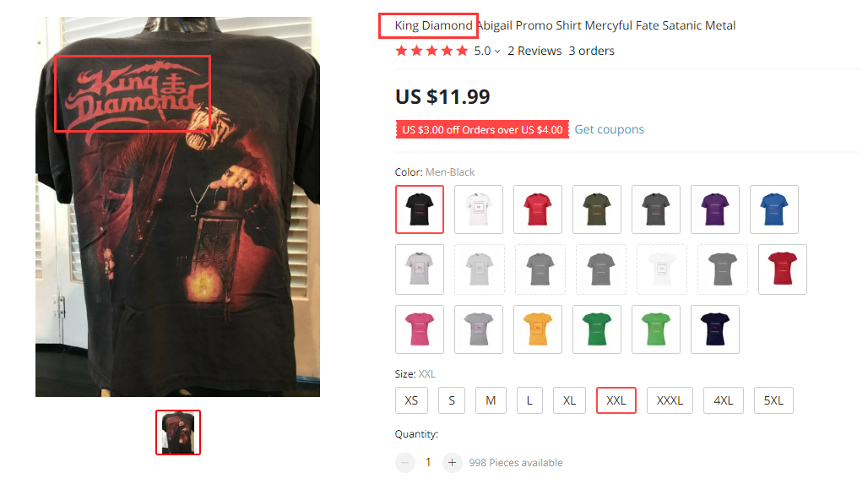Choose the olive green t-shirt variant

597,209
